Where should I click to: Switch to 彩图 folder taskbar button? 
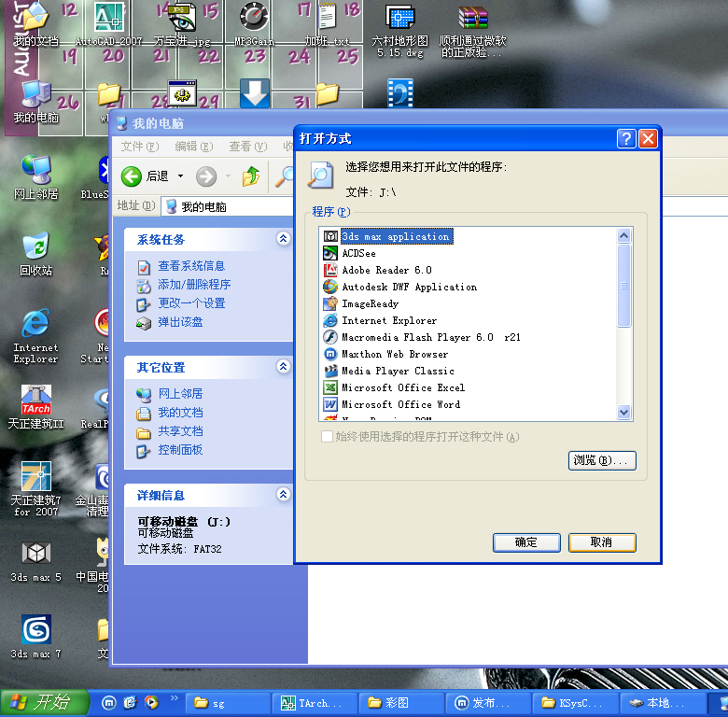pyautogui.click(x=402, y=703)
